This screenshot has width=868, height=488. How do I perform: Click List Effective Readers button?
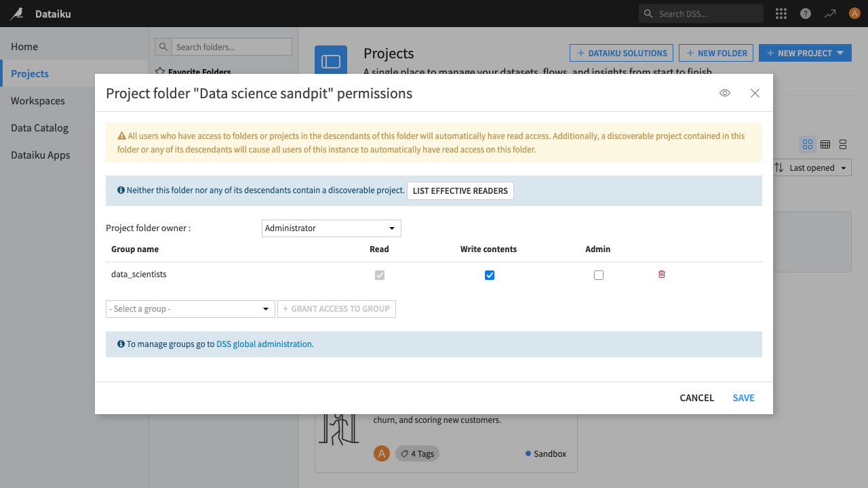click(x=460, y=191)
